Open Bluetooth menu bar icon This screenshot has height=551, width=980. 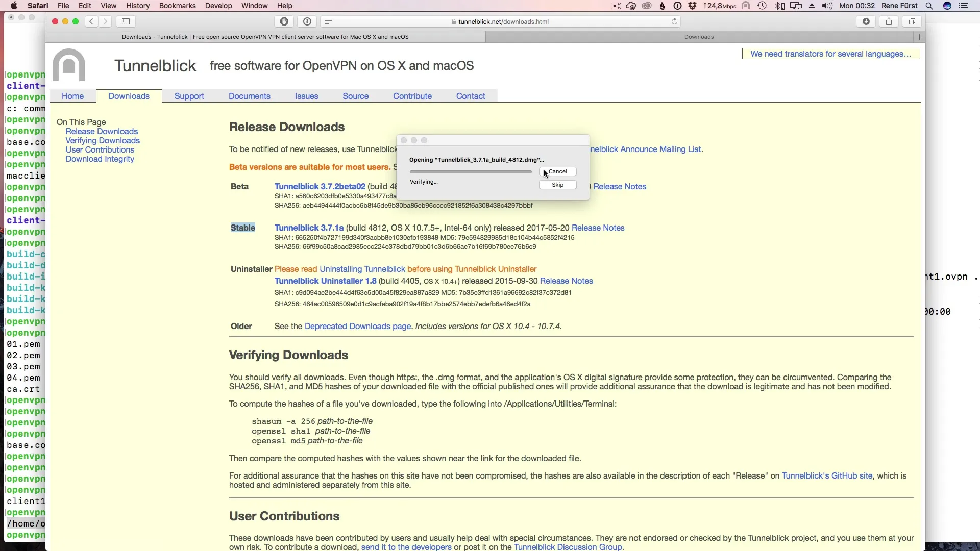(x=779, y=6)
